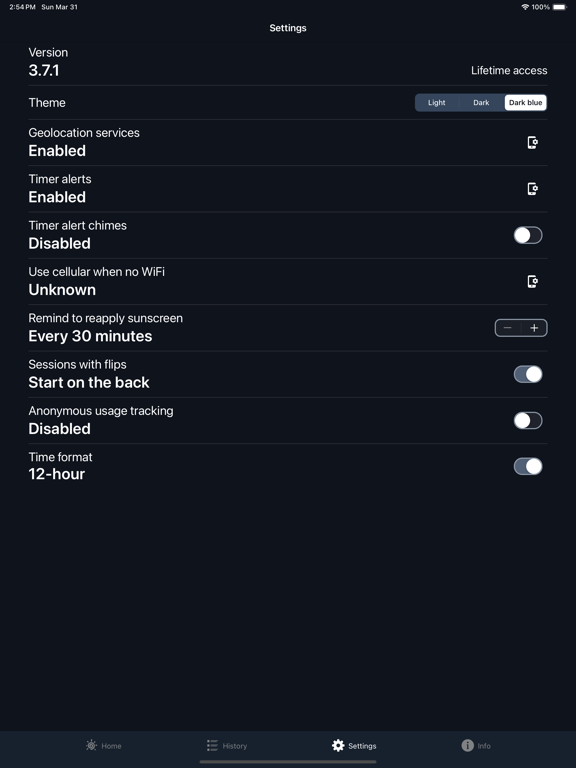This screenshot has width=576, height=768.
Task: Tap the Lifetime access label
Action: click(509, 71)
